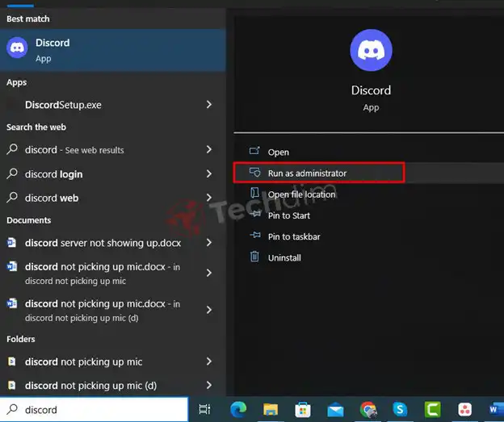This screenshot has height=422, width=504.
Task: Open Camtasia green icon in taskbar
Action: (x=432, y=410)
